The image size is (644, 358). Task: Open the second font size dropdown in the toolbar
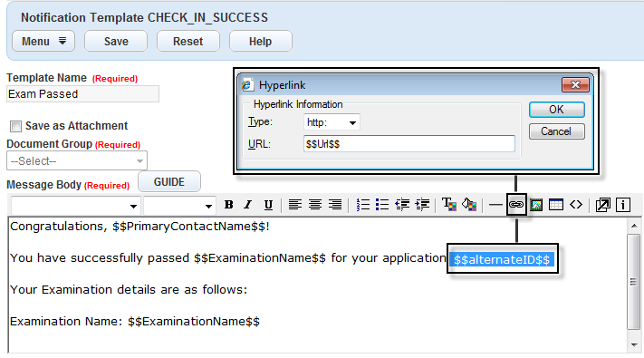(179, 205)
